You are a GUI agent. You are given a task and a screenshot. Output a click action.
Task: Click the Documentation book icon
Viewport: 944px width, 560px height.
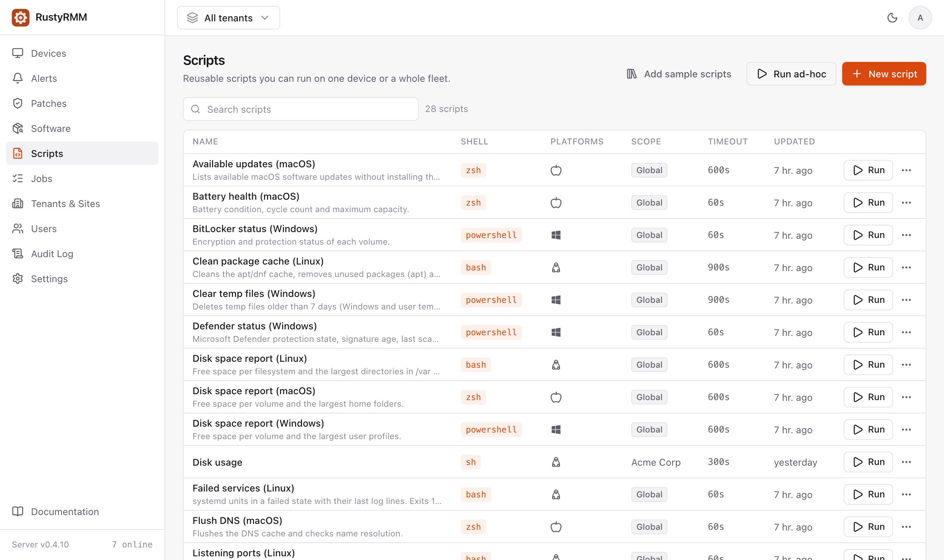coord(18,511)
